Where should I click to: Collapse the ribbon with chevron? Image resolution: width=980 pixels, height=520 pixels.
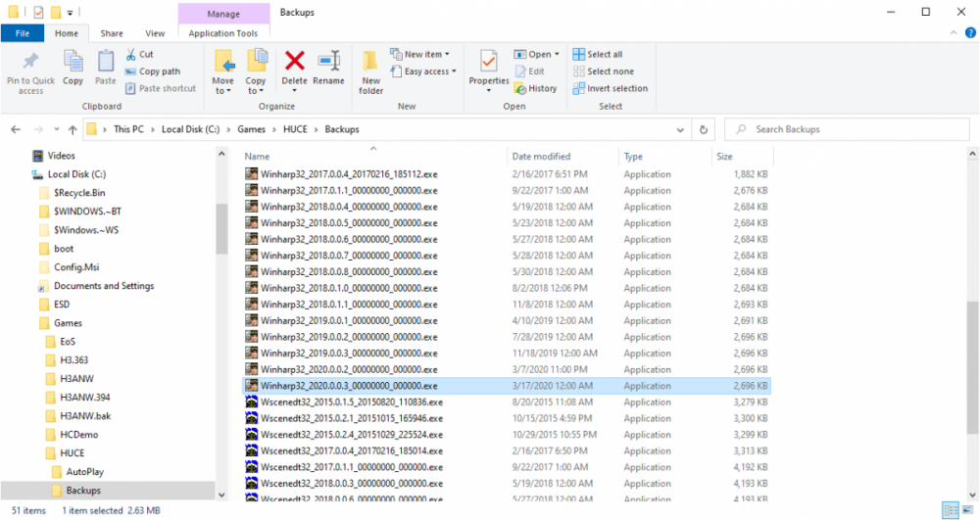(x=954, y=33)
